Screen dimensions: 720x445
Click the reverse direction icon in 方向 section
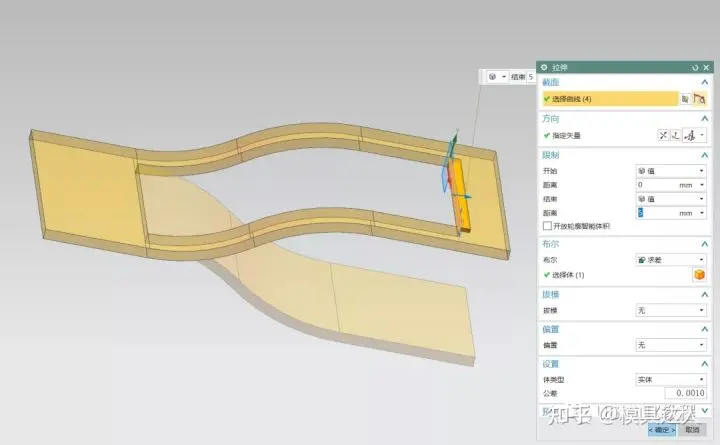pos(662,135)
